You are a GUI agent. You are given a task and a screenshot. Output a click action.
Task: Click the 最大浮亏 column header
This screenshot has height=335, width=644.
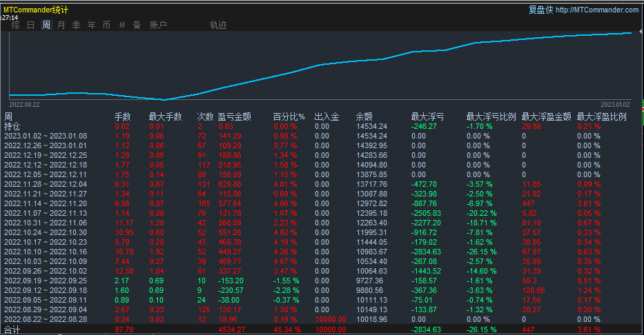427,117
